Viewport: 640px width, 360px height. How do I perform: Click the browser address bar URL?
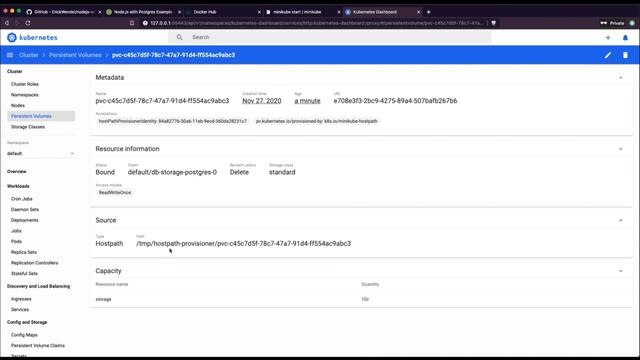click(316, 23)
